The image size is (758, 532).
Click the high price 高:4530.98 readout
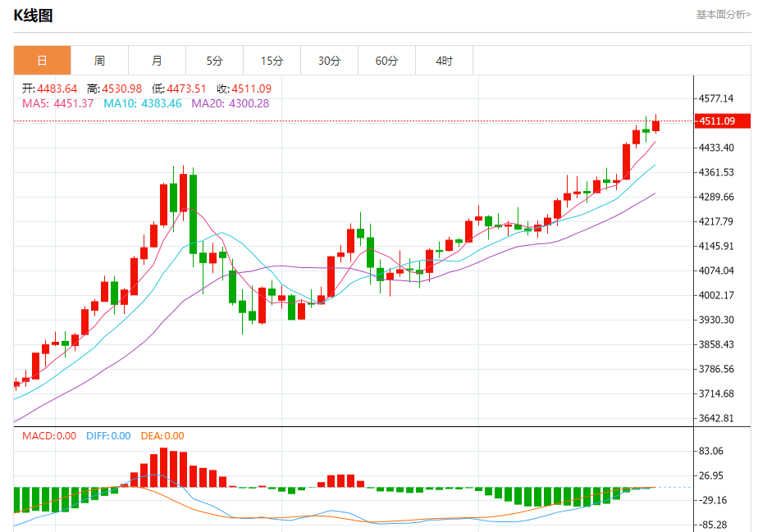point(114,89)
